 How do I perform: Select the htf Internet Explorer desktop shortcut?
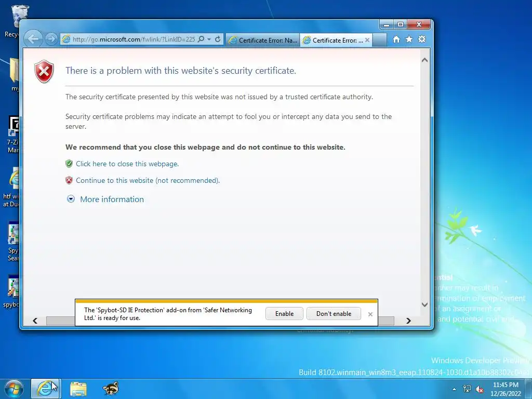pyautogui.click(x=12, y=187)
